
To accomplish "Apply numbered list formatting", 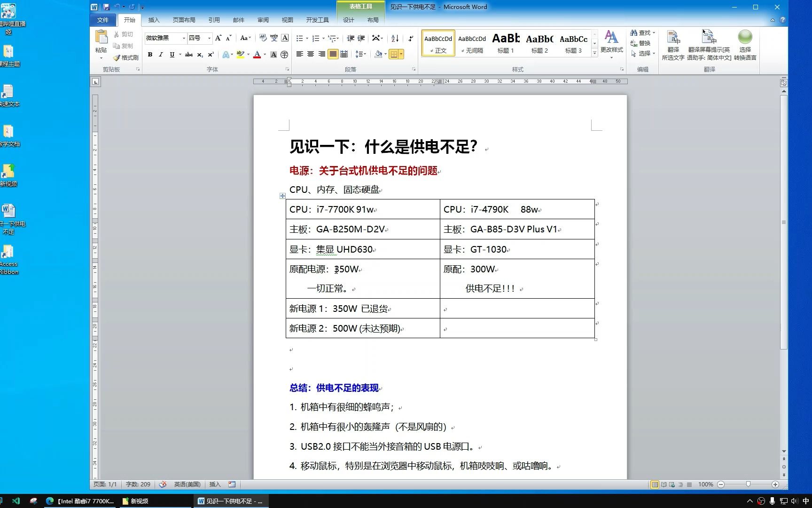I will click(x=316, y=38).
